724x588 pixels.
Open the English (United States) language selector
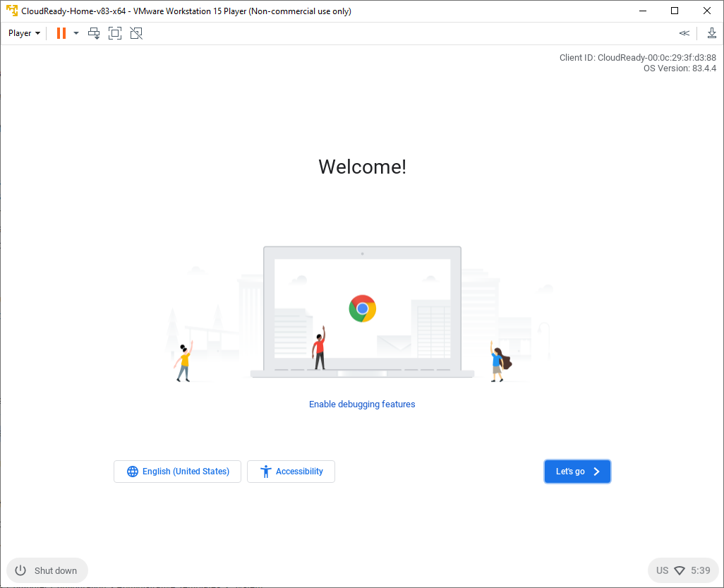177,472
